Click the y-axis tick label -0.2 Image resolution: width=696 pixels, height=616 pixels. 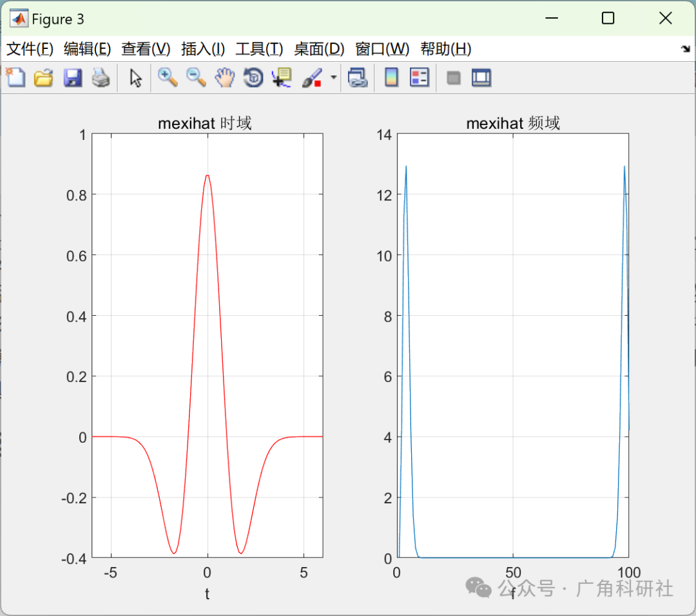74,498
